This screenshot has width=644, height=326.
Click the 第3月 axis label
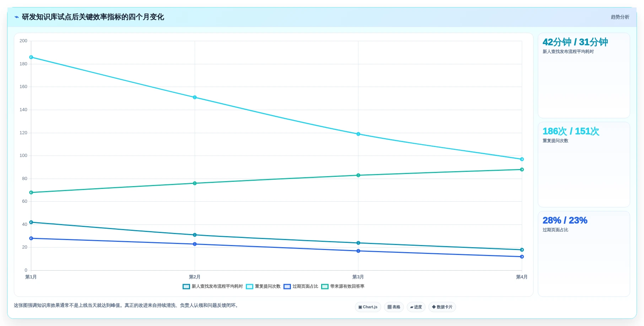(x=358, y=277)
